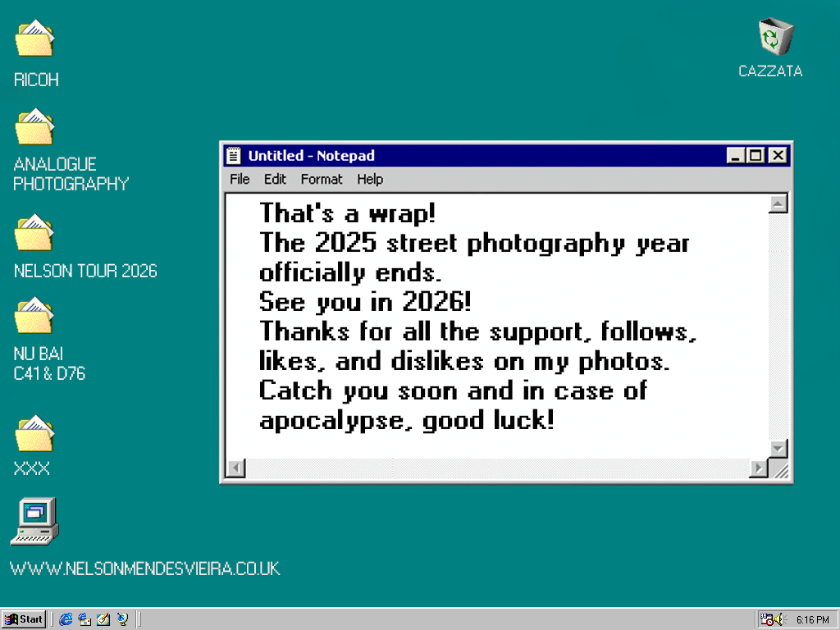
Task: Click the XXX folder label
Action: click(32, 468)
